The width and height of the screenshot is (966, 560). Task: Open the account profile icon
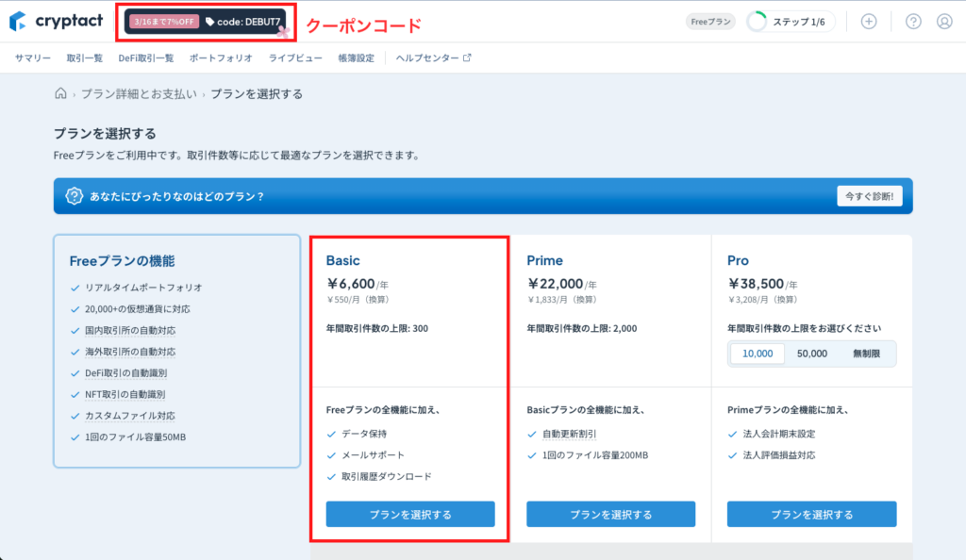pyautogui.click(x=945, y=20)
